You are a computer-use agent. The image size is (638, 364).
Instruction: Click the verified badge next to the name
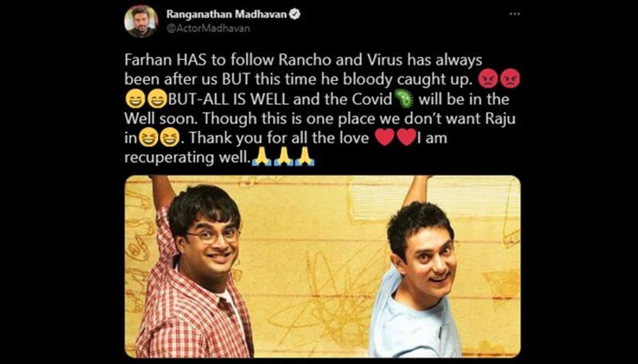click(295, 14)
